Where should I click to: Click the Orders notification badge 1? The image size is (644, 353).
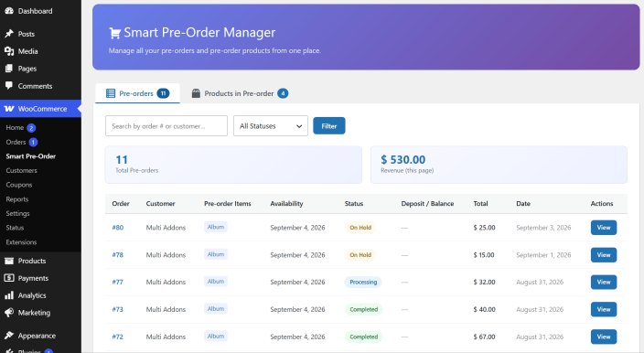coord(33,142)
